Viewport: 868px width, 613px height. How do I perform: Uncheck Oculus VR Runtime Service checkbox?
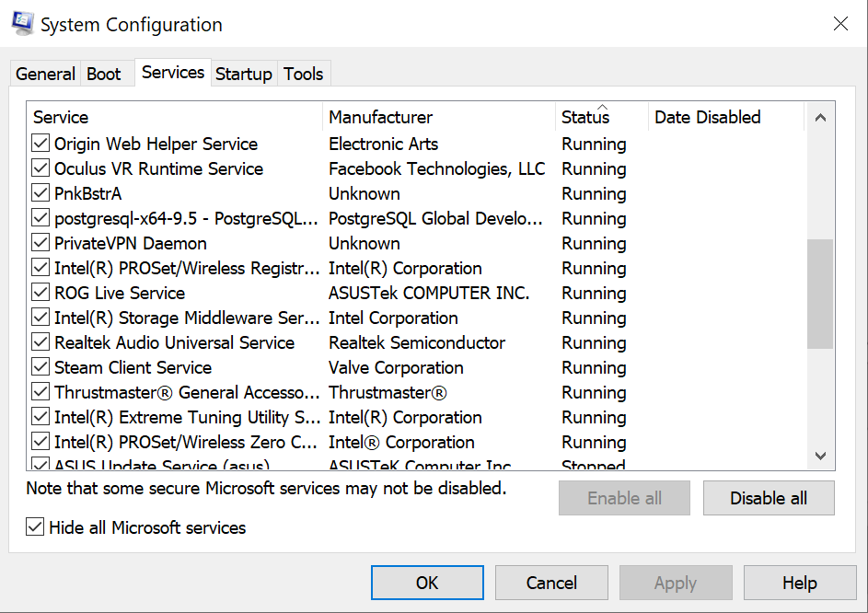pos(41,168)
